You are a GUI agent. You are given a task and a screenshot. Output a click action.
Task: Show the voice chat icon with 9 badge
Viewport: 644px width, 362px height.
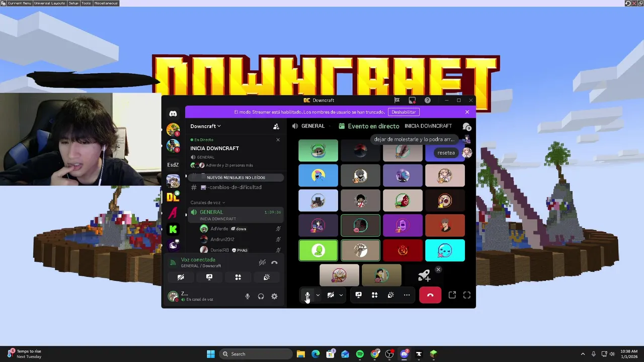point(466,127)
